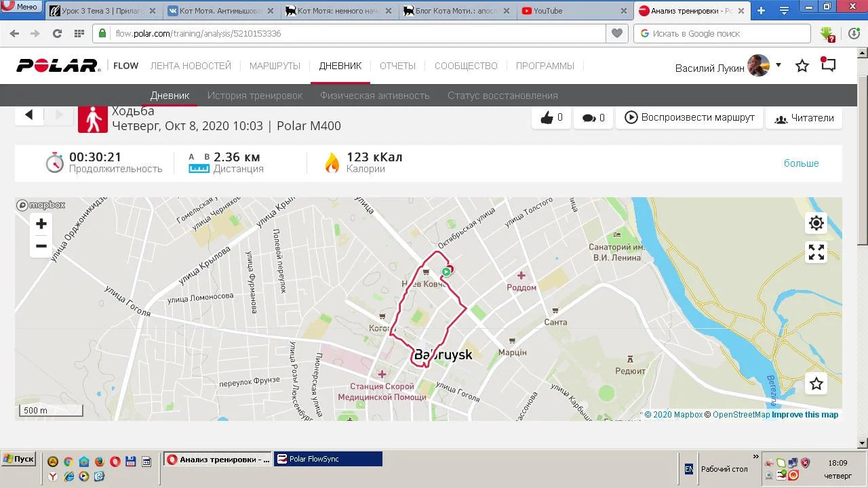
Task: Open the favorites star icon in header
Action: (802, 66)
